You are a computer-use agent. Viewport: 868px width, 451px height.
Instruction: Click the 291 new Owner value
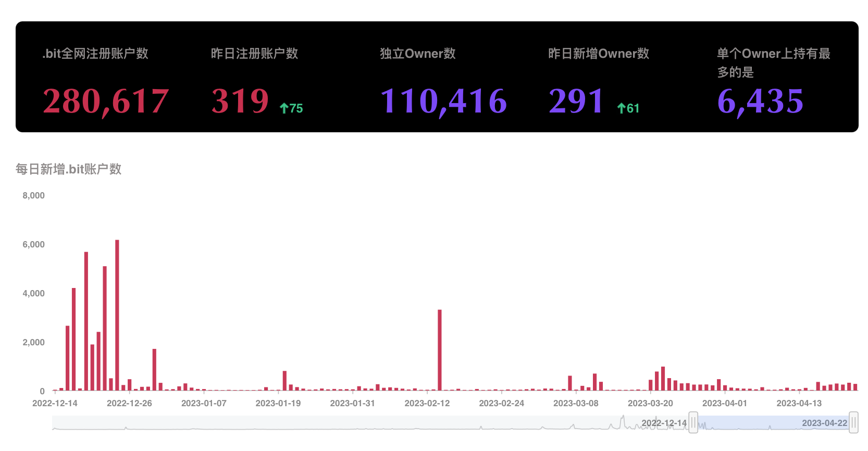(x=577, y=101)
